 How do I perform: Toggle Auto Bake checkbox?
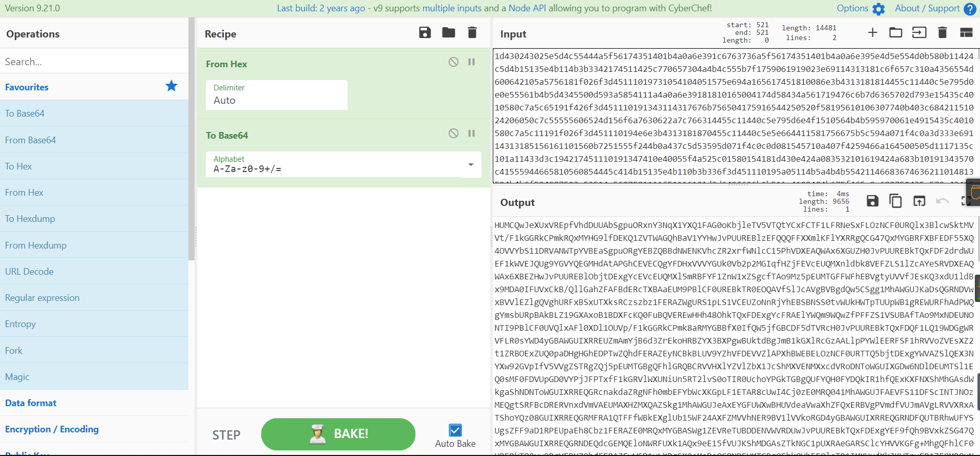pyautogui.click(x=455, y=430)
